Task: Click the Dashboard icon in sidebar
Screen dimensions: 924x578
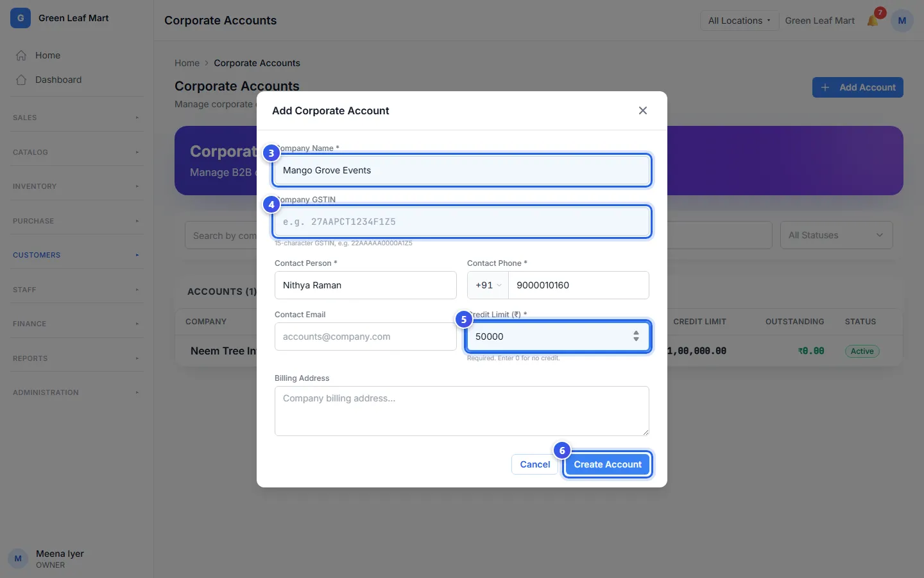Action: (x=21, y=80)
